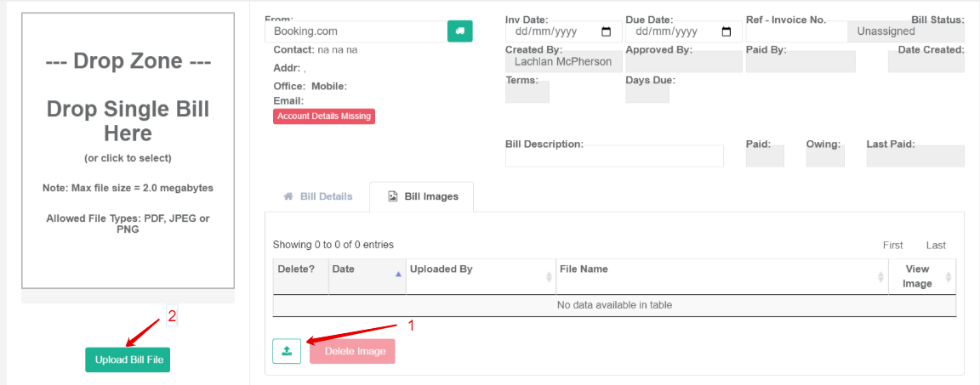The image size is (980, 385).
Task: Go to First page of entries
Action: coord(892,245)
